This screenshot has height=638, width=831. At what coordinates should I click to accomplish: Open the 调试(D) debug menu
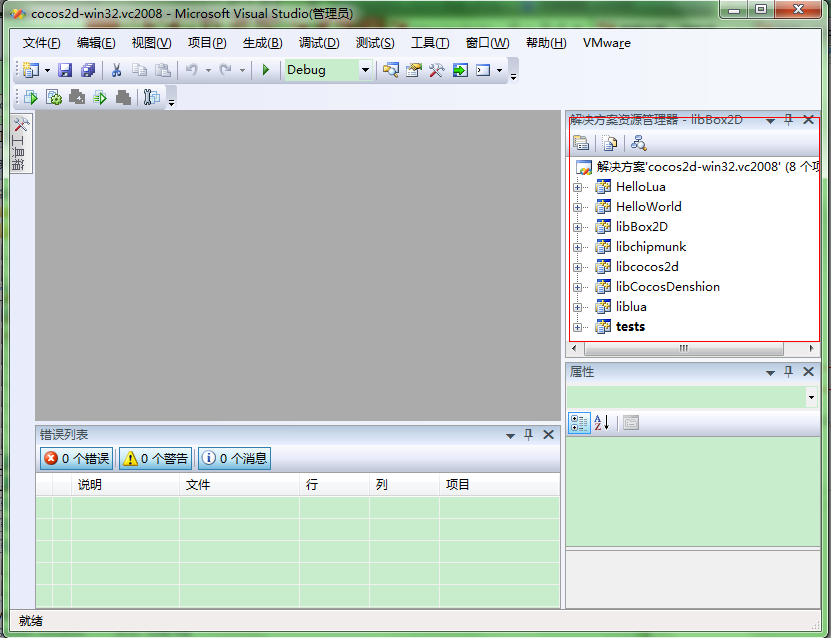pyautogui.click(x=319, y=43)
